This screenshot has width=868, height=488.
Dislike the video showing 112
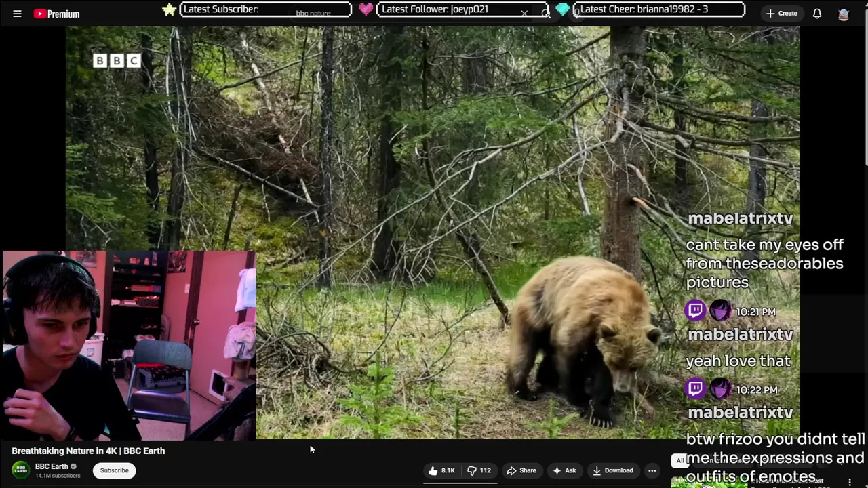(479, 470)
